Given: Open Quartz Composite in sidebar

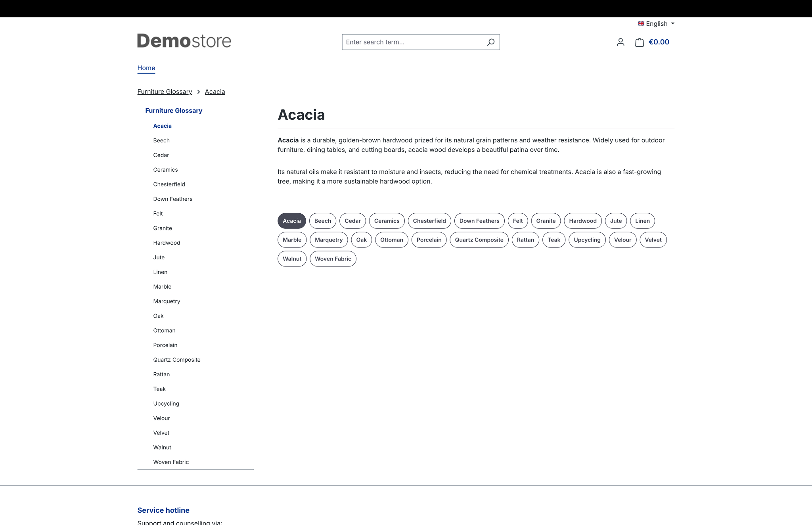Looking at the screenshot, I should [x=177, y=360].
